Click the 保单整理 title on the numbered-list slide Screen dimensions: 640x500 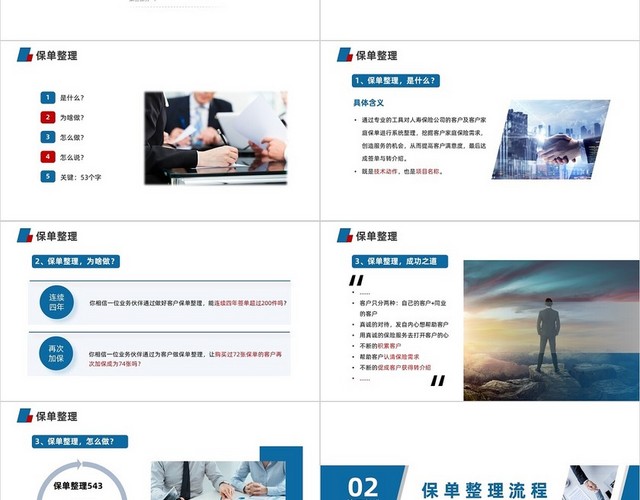coord(57,55)
